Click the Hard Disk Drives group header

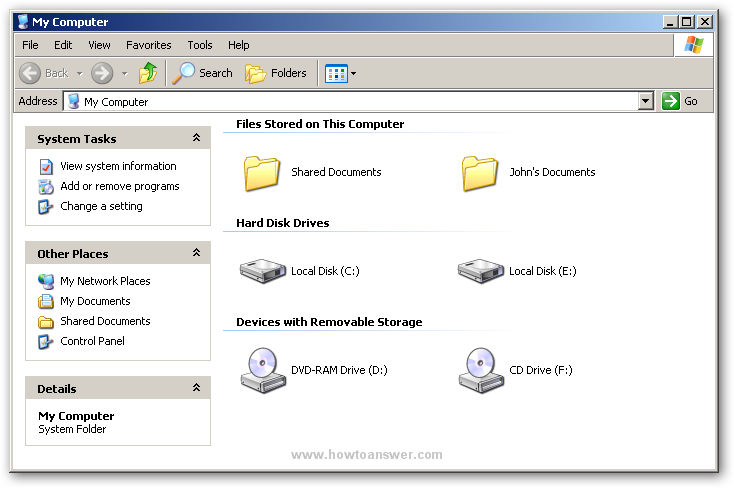pos(283,223)
